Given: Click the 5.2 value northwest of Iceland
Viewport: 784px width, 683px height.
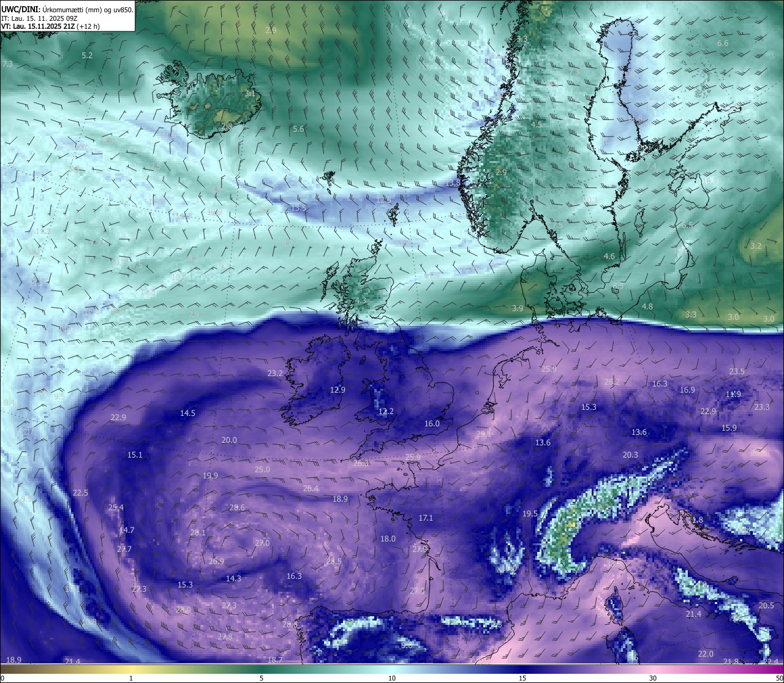Looking at the screenshot, I should (x=87, y=55).
